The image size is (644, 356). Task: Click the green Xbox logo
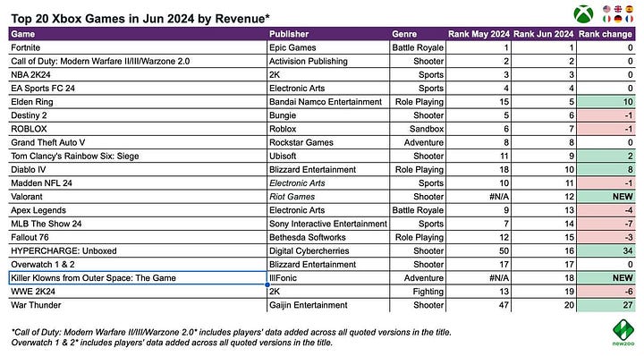click(x=583, y=14)
